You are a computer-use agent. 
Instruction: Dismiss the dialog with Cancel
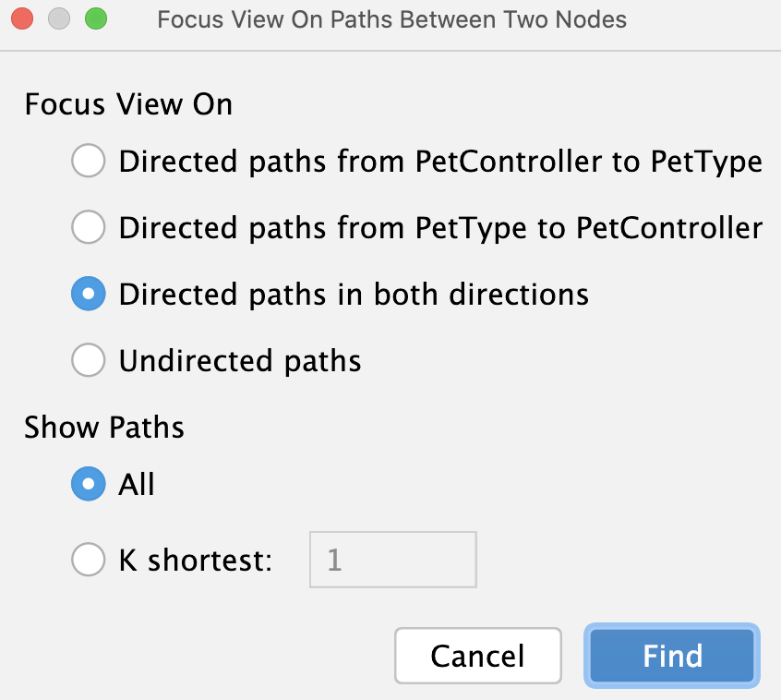click(x=477, y=656)
